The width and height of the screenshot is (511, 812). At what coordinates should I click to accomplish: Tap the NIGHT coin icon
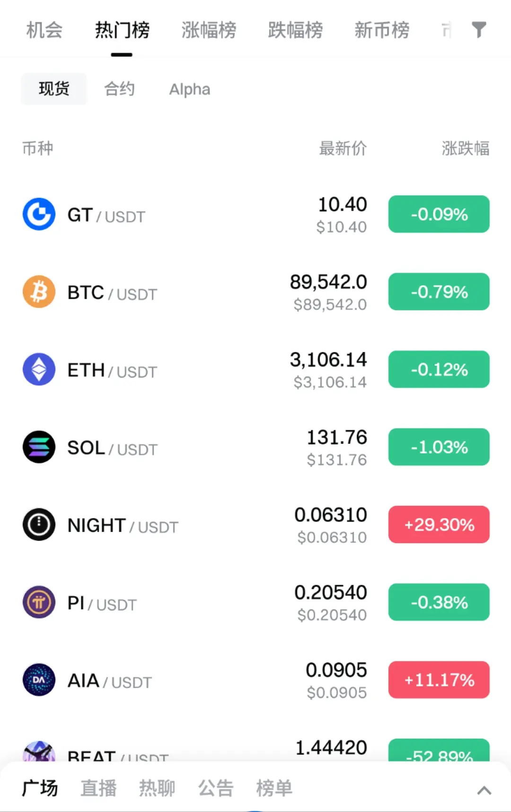(x=39, y=525)
